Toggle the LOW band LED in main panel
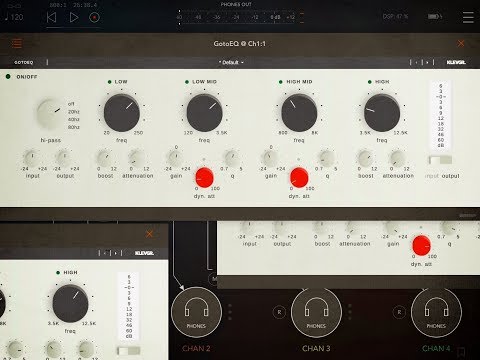 [109, 82]
